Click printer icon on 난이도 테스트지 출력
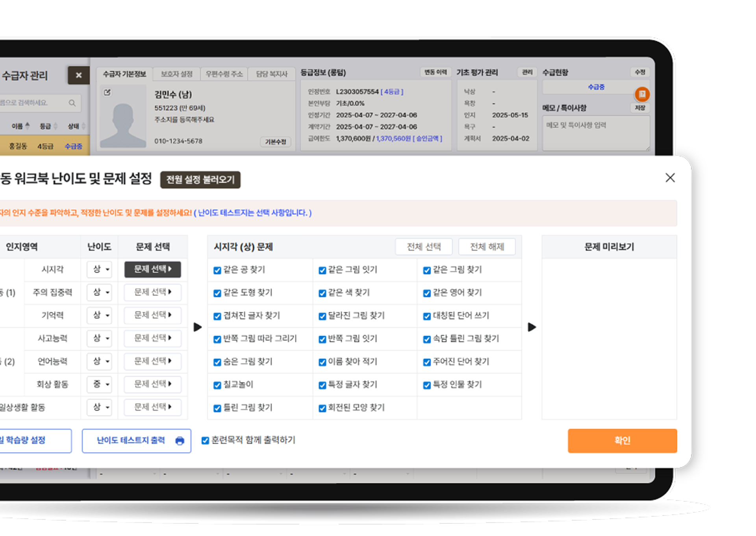Image resolution: width=756 pixels, height=536 pixels. coord(180,441)
